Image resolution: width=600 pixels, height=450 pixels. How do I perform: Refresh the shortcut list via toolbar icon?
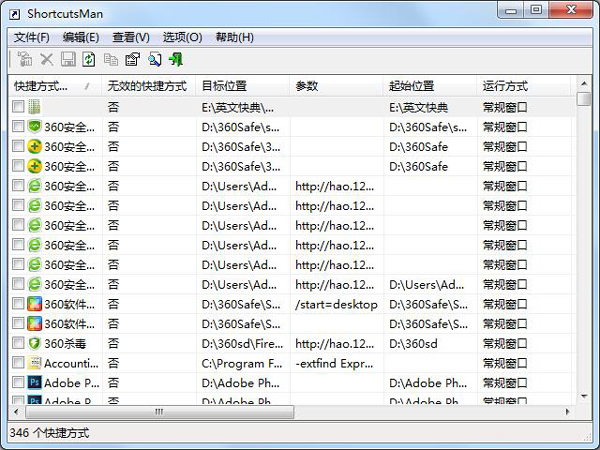[x=89, y=60]
